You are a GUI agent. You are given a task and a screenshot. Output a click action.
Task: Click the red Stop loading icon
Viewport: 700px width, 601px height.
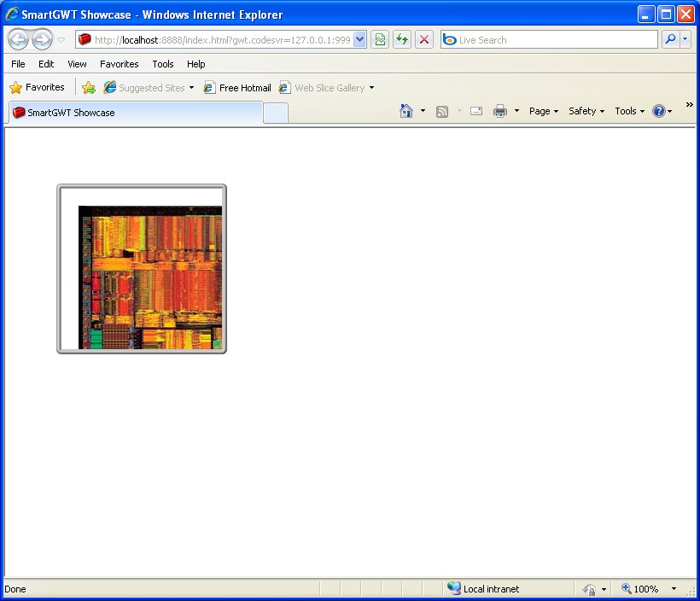(424, 40)
